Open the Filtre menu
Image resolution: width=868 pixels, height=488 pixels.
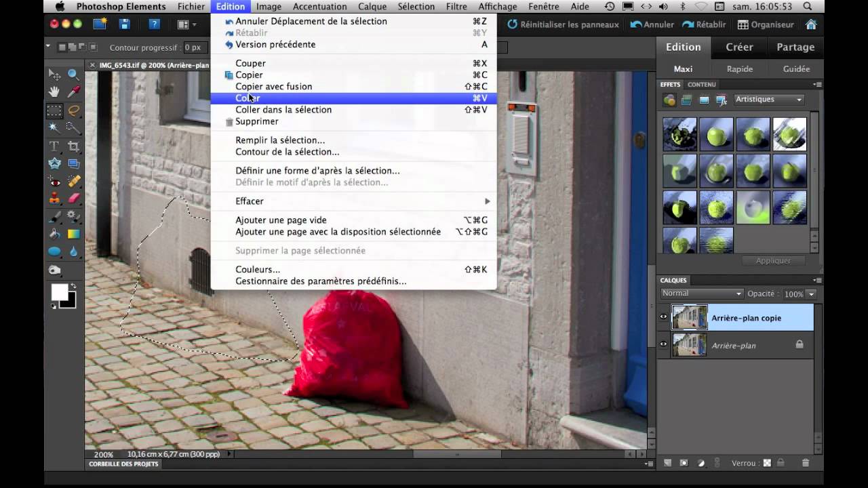456,7
